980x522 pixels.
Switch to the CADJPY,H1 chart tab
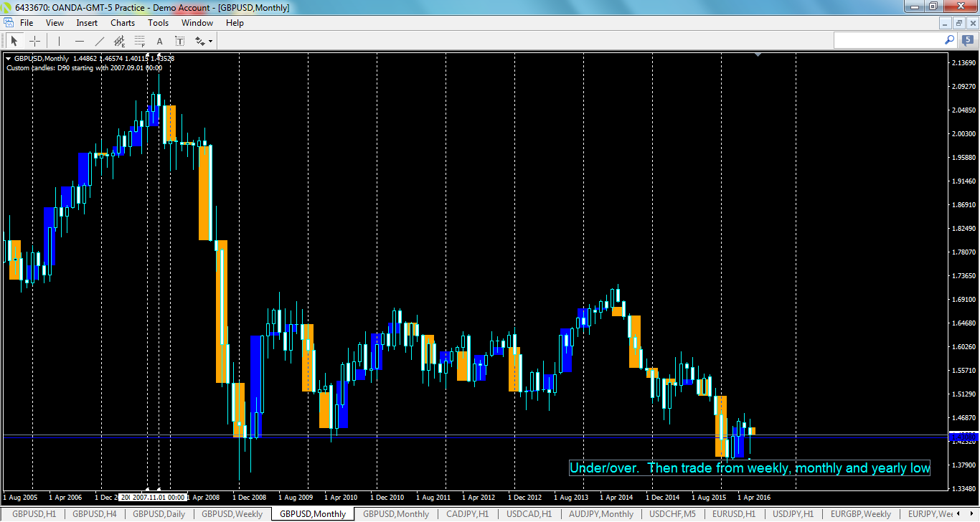pyautogui.click(x=467, y=513)
